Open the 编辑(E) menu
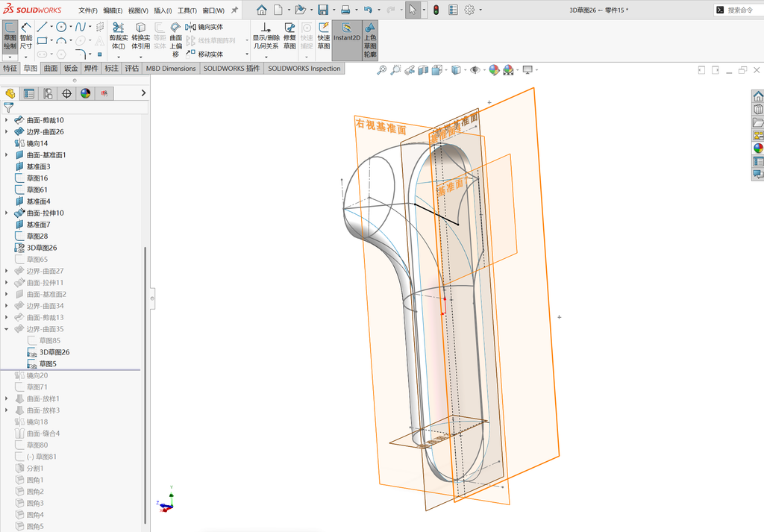 tap(113, 10)
